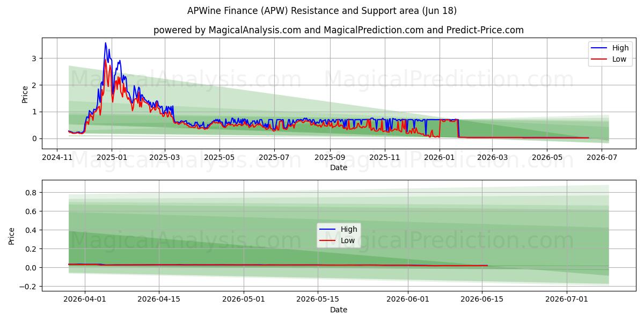
Task: Click the 'High' entry in the top chart legend
Action: click(x=620, y=48)
